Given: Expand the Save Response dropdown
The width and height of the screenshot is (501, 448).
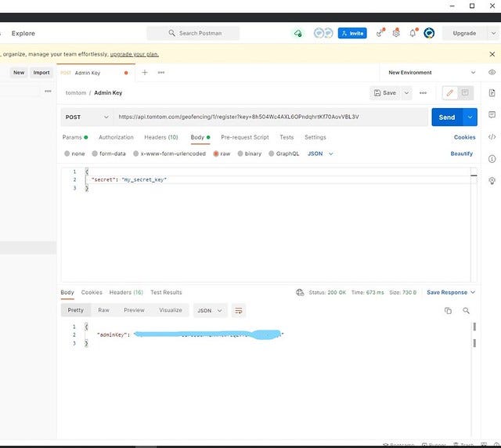Looking at the screenshot, I should tap(451, 292).
